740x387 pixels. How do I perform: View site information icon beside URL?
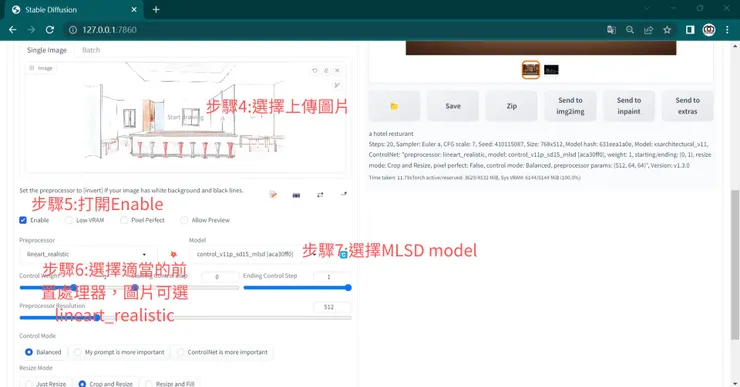[73, 30]
